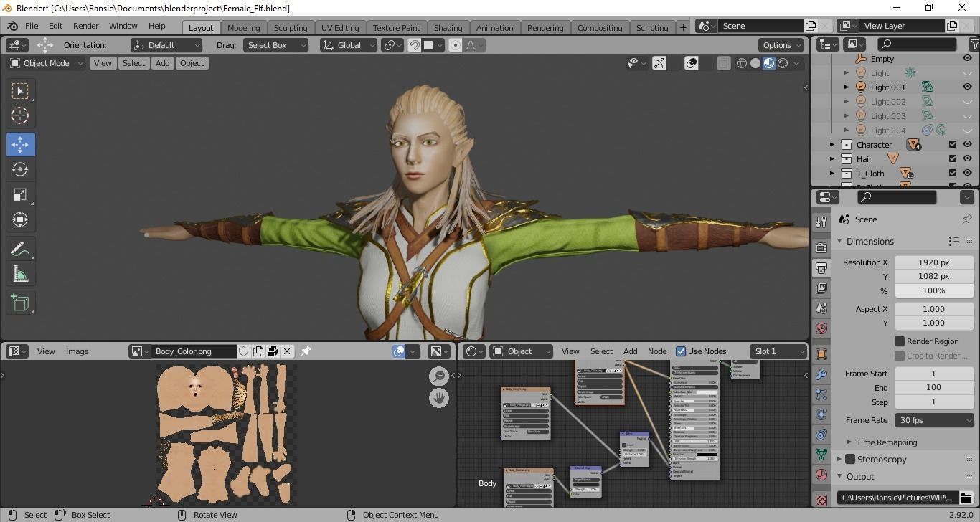Open the viewport Options dropdown
The height and width of the screenshot is (522, 980).
coord(782,45)
